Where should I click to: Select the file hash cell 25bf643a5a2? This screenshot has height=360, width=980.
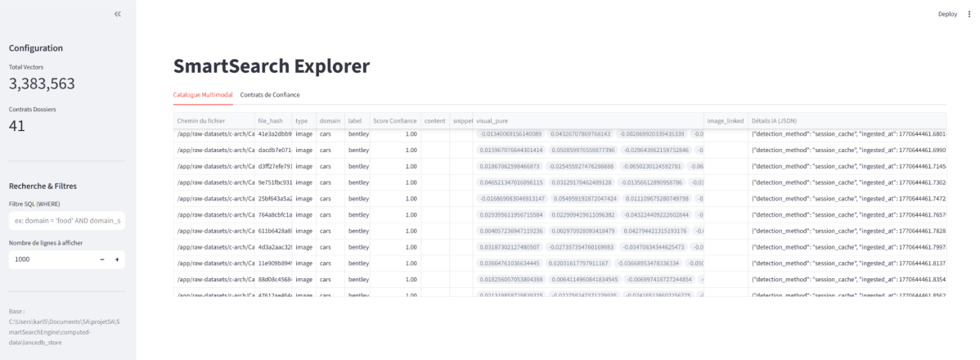pos(272,199)
